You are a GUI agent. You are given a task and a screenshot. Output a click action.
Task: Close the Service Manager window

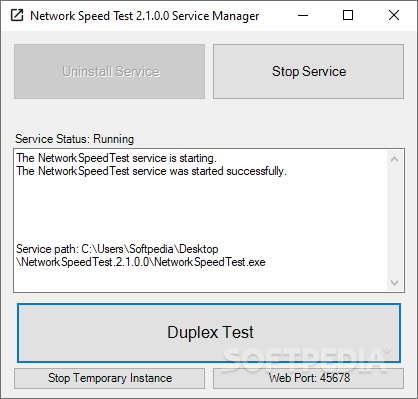[394, 15]
